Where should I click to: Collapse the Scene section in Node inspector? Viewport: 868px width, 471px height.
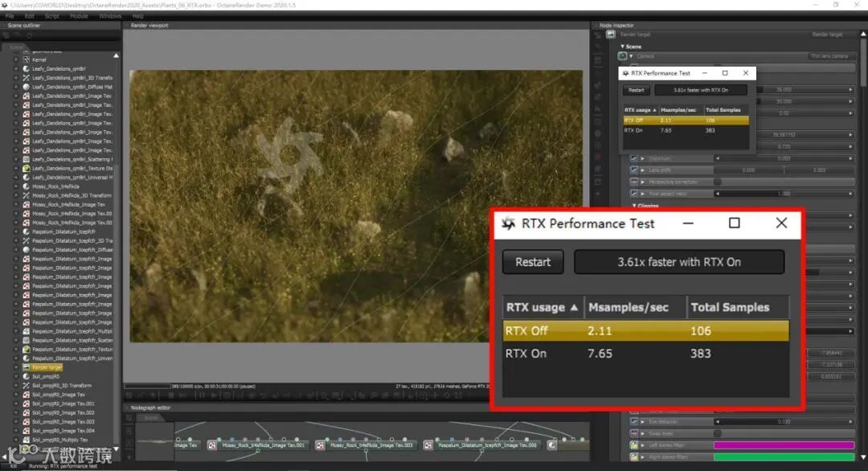(x=622, y=47)
